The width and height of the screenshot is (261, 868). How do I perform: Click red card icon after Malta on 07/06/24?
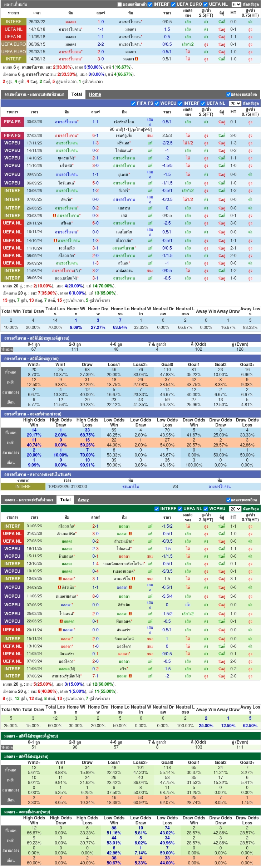tap(130, 676)
